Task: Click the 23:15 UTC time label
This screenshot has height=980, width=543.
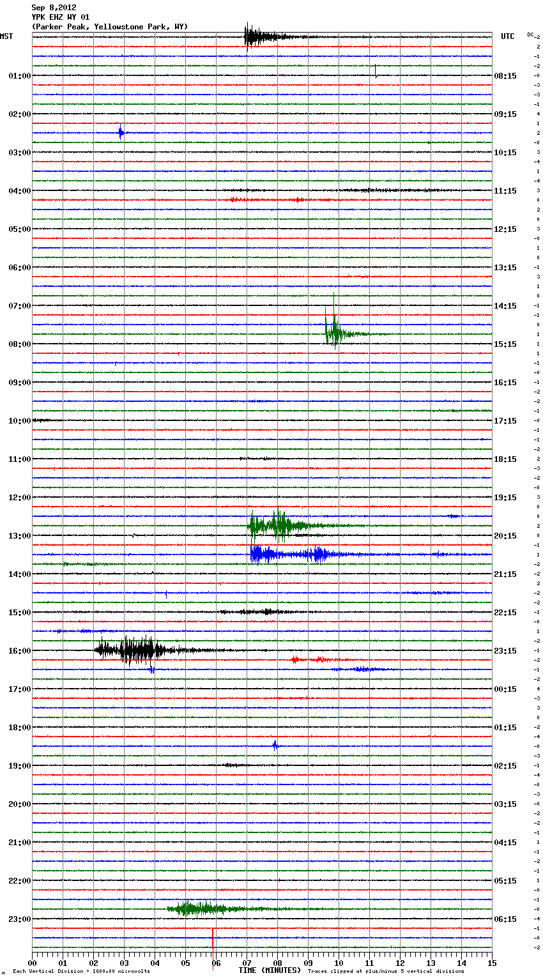Action: pyautogui.click(x=505, y=651)
